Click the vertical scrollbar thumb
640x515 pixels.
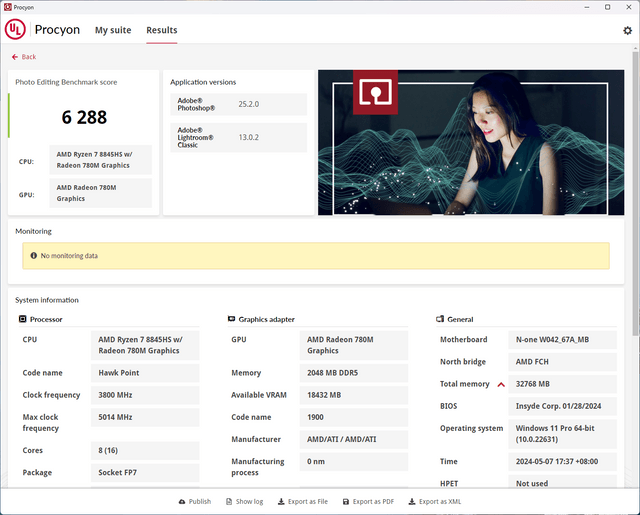click(x=636, y=194)
